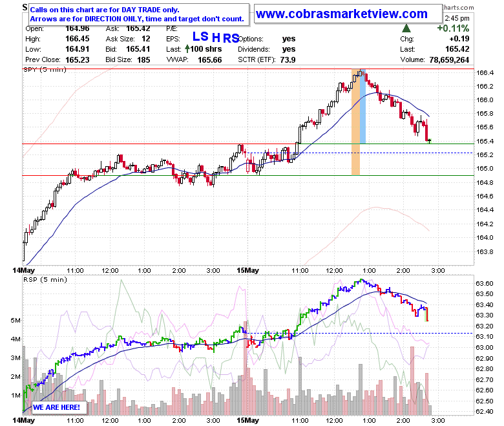
Task: Click the green up-triangle change indicator
Action: 406,28
